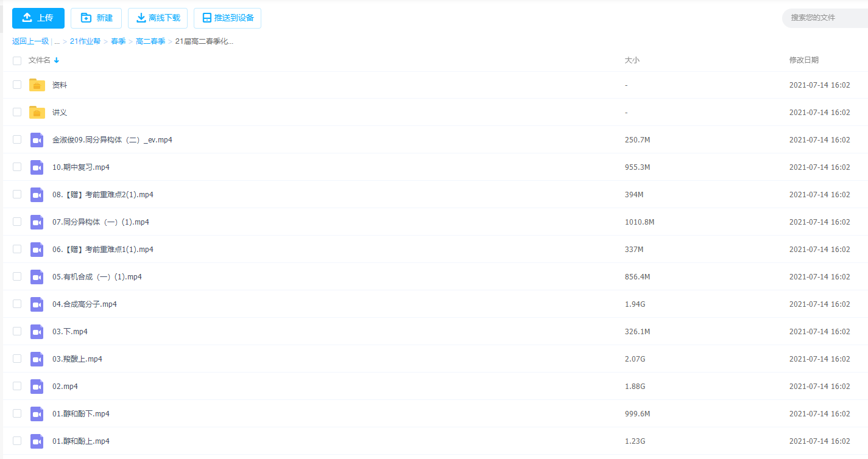
Task: Focus the 搜索您的文件 search box
Action: point(822,18)
